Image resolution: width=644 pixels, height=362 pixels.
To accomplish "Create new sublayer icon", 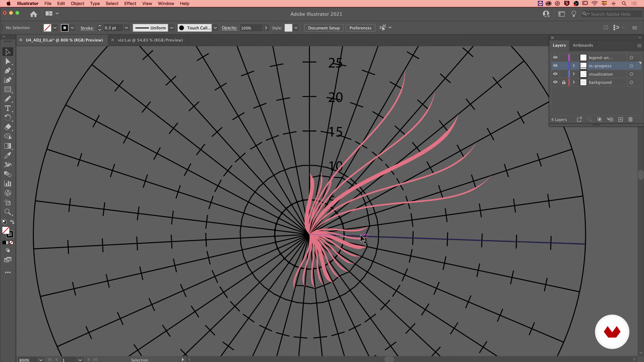I will (x=610, y=119).
